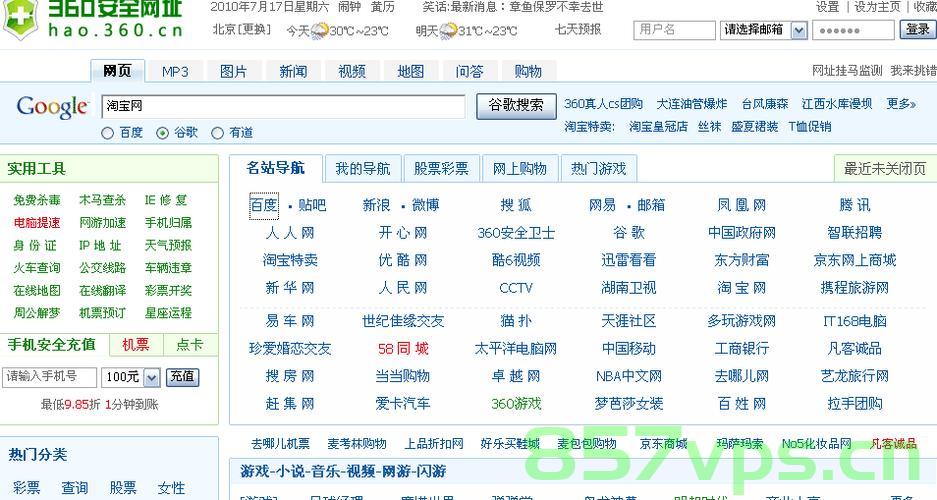937x500 pixels.
Task: Open the 当当购物 link
Action: coord(403,376)
